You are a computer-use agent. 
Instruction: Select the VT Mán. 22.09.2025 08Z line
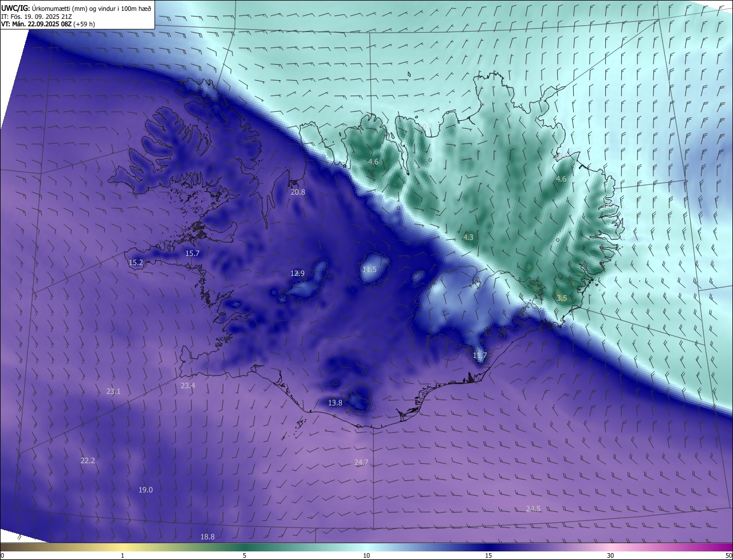[x=48, y=25]
